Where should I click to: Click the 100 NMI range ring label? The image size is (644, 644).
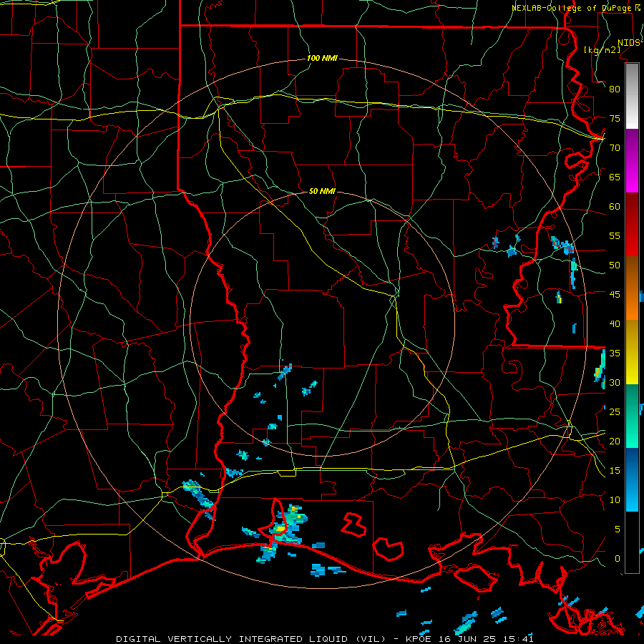pos(322,58)
